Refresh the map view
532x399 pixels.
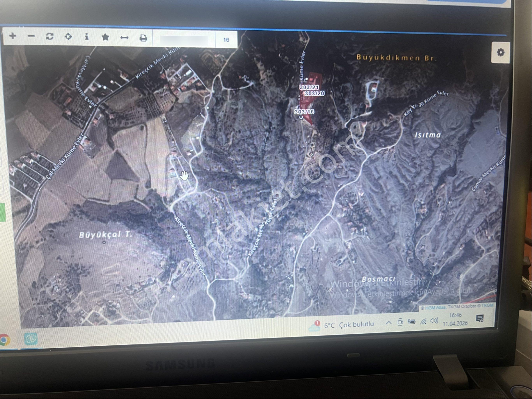(x=50, y=37)
